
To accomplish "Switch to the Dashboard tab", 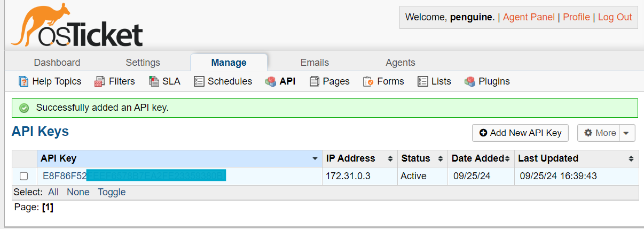I will pos(57,63).
